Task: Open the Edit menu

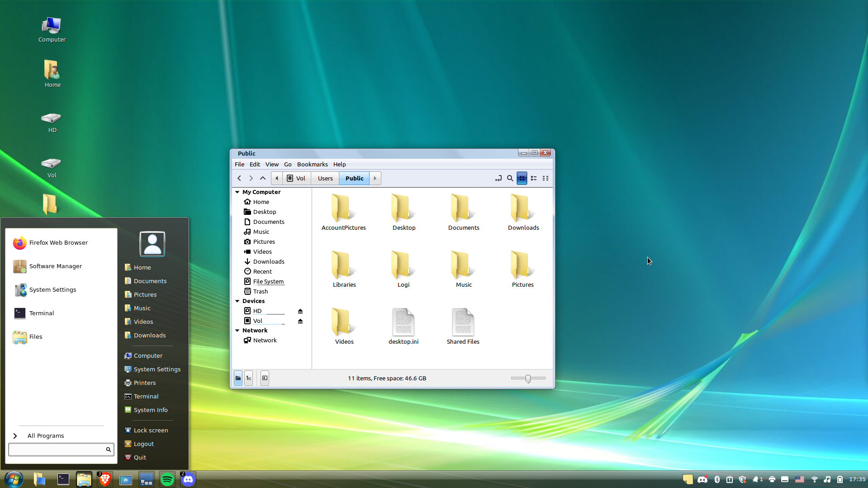Action: tap(255, 165)
